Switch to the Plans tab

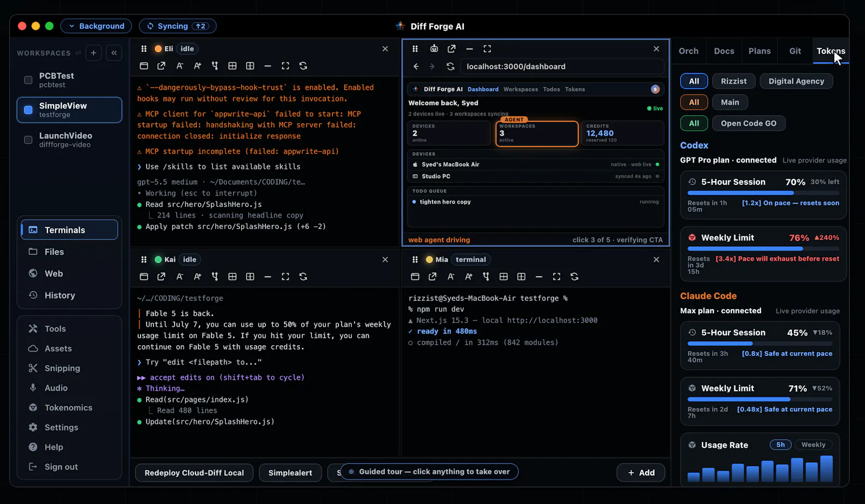point(760,51)
